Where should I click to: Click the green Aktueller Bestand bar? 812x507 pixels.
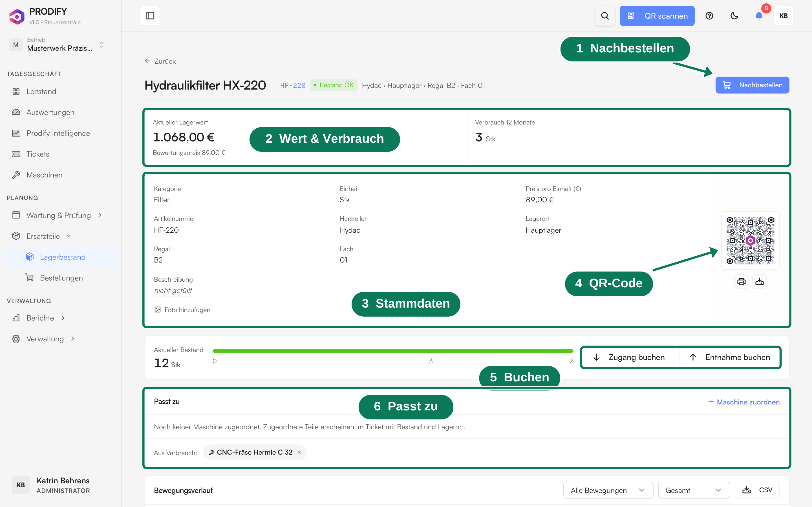392,351
